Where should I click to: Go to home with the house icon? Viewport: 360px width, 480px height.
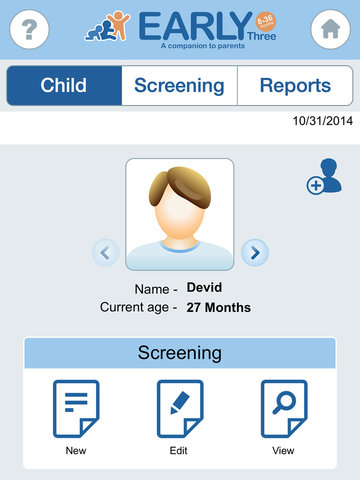tap(330, 30)
